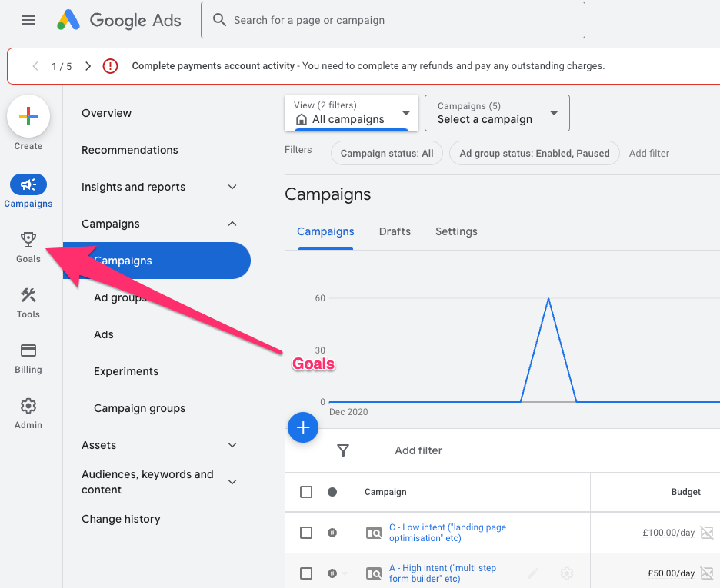Image resolution: width=720 pixels, height=588 pixels.
Task: Open the Select a campaign dropdown
Action: point(497,113)
